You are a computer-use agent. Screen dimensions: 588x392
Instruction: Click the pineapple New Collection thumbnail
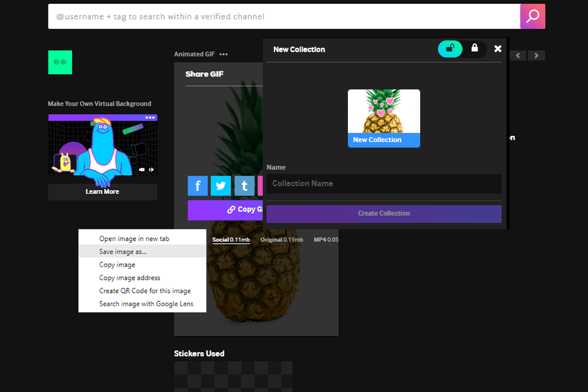383,118
